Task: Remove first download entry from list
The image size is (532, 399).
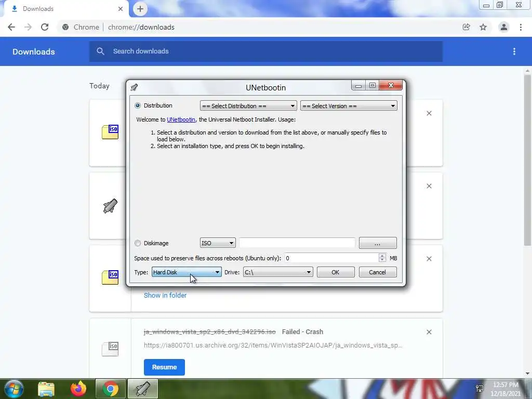Action: tap(429, 113)
